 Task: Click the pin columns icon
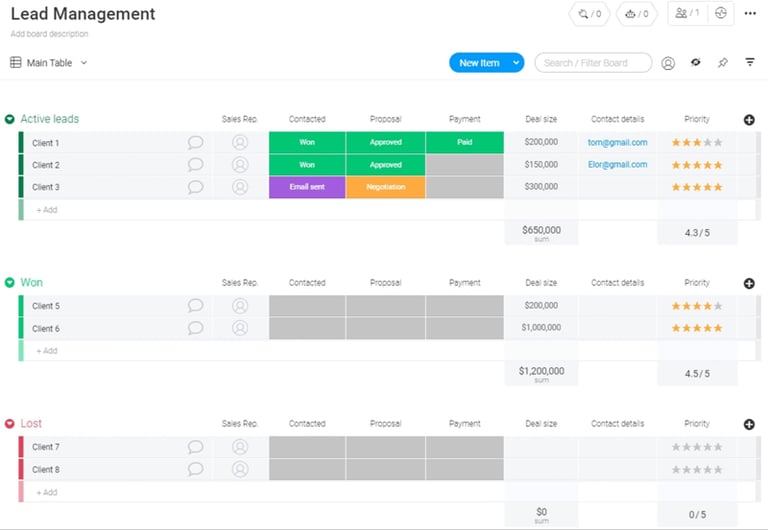coord(722,63)
